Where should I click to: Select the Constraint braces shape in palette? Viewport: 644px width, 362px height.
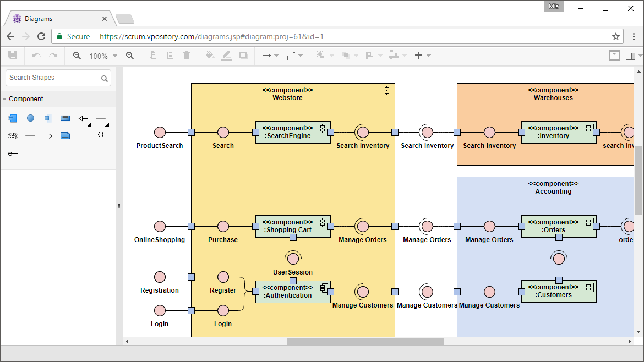(101, 135)
